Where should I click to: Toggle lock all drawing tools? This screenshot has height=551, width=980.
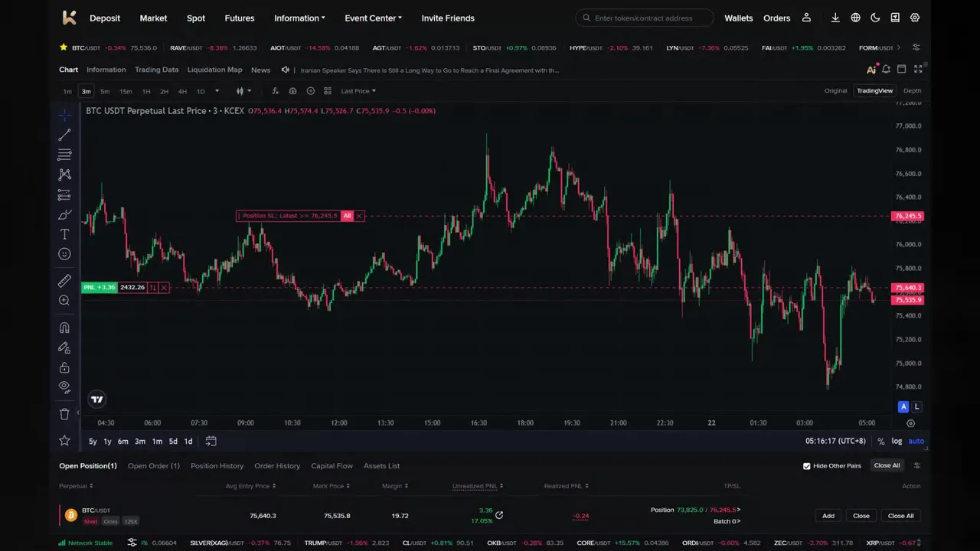[x=65, y=367]
